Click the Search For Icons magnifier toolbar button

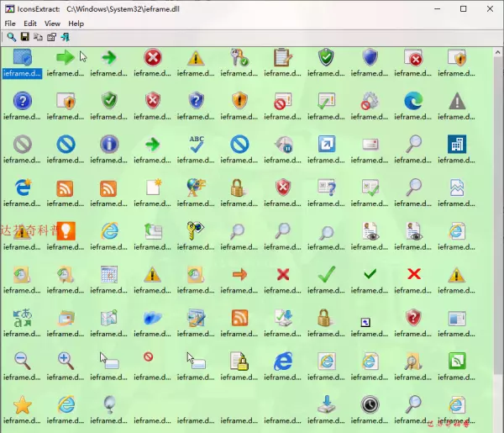point(11,37)
